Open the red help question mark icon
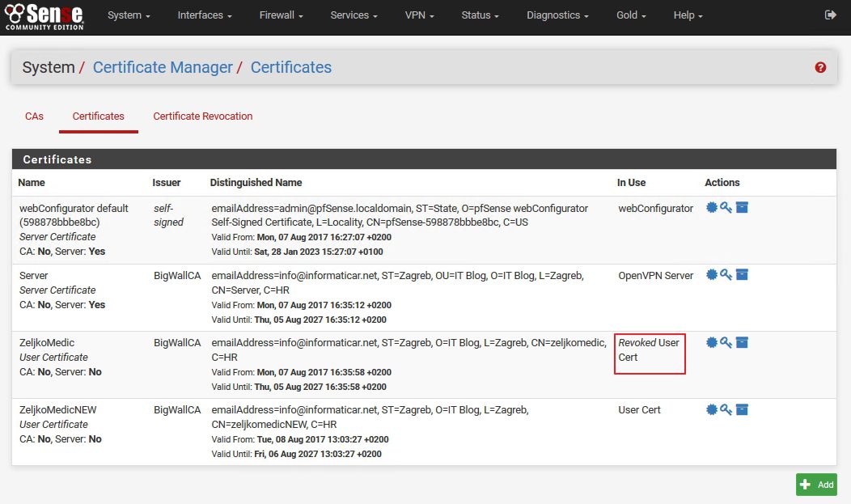Image resolution: width=851 pixels, height=504 pixels. pyautogui.click(x=820, y=68)
